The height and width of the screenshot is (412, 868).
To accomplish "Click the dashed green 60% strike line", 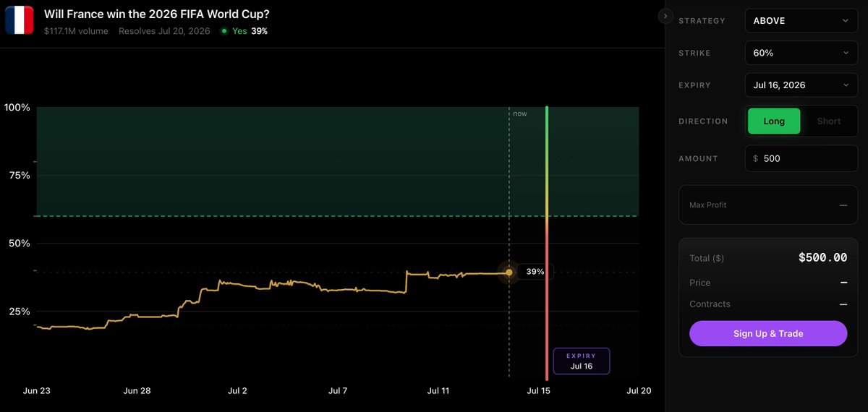I will (x=337, y=216).
